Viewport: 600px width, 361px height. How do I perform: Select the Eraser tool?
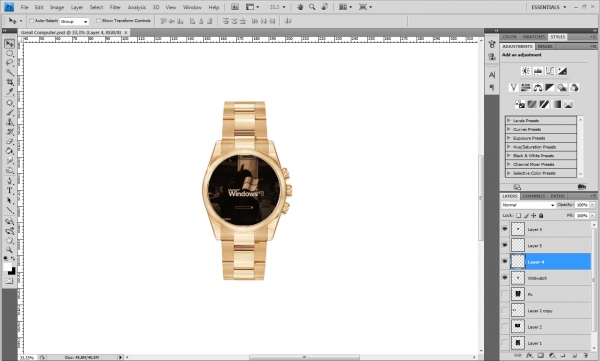point(10,142)
